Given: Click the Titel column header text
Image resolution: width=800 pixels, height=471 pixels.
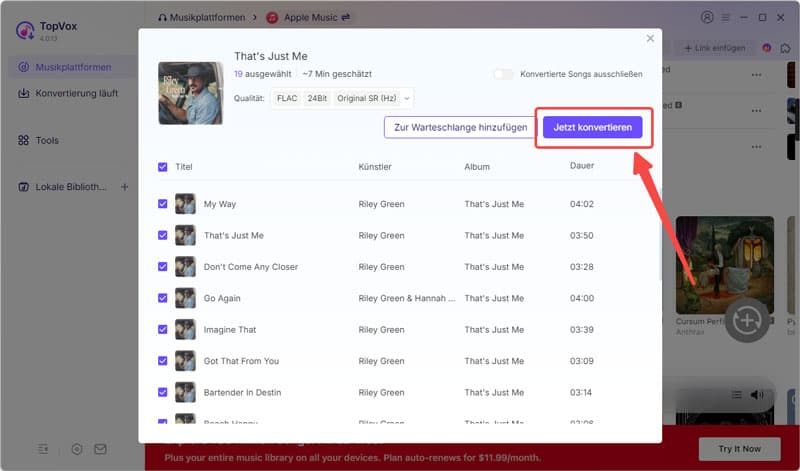Looking at the screenshot, I should click(184, 166).
